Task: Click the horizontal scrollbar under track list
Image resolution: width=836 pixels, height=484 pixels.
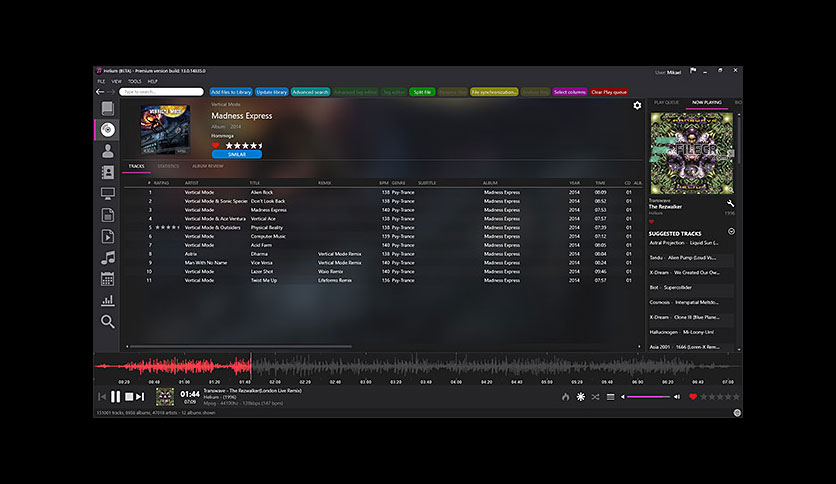Action: (241, 346)
